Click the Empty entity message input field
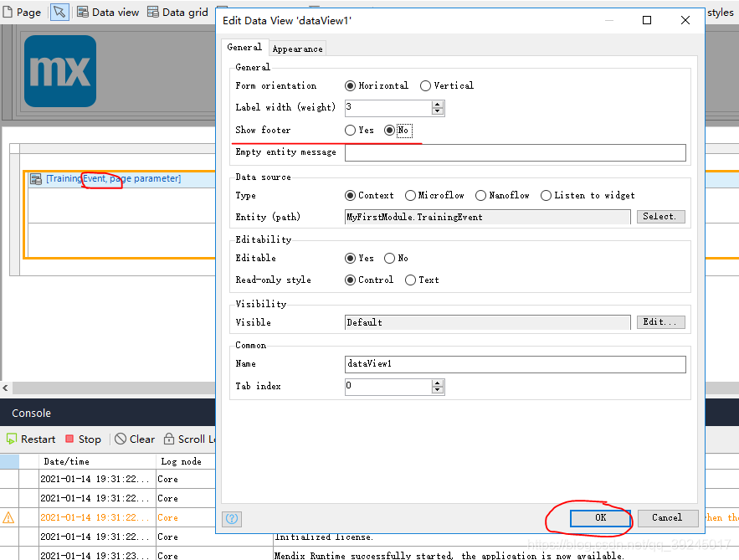Screen dimensions: 739x560 [515, 152]
